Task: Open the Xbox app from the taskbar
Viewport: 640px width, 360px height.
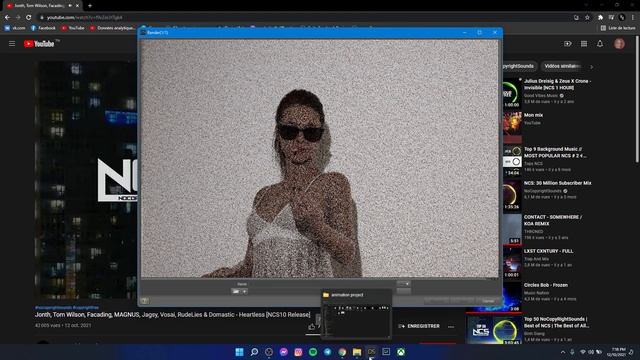Action: point(401,352)
